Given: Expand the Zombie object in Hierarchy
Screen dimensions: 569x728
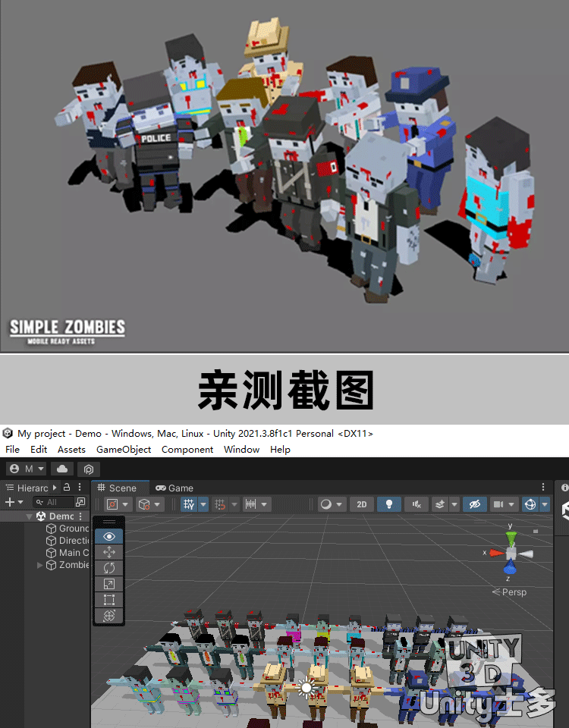Looking at the screenshot, I should click(x=40, y=565).
